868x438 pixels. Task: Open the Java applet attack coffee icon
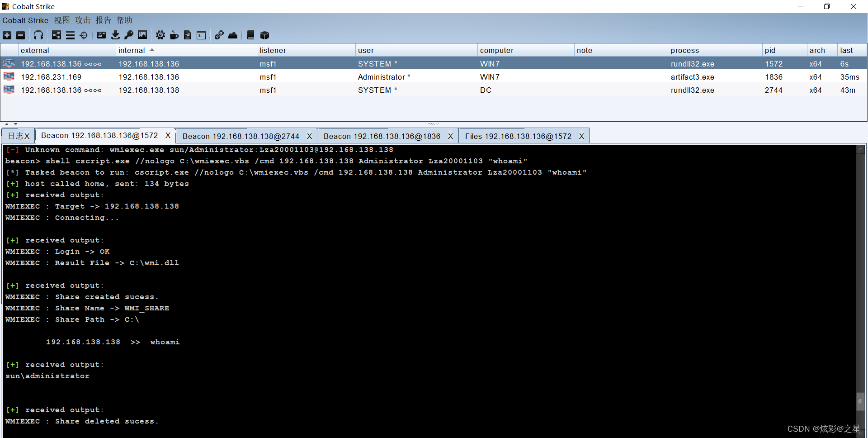pyautogui.click(x=174, y=35)
